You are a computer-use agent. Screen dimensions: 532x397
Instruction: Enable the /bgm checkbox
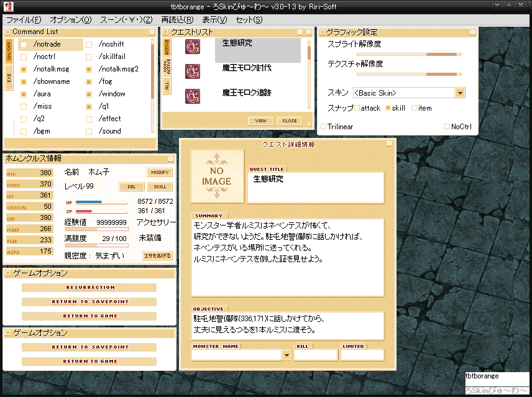[24, 132]
